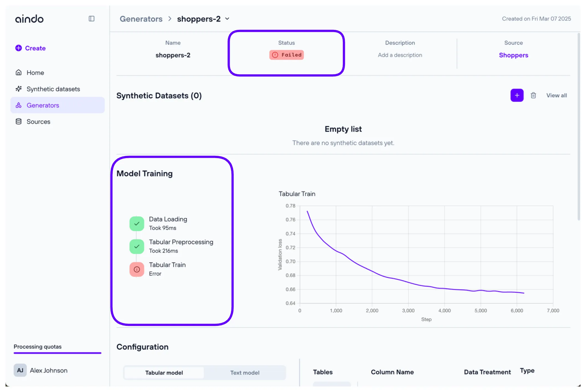The height and width of the screenshot is (392, 586).
Task: Select the Tabular model toggle option
Action: click(164, 373)
